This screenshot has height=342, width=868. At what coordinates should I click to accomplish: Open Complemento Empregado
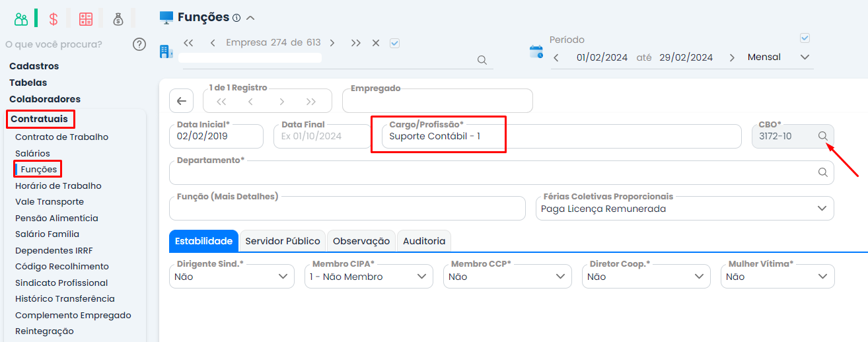click(x=73, y=315)
